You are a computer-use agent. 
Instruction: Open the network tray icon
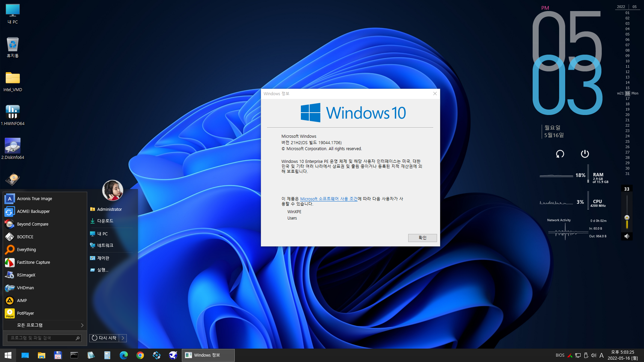point(578,355)
